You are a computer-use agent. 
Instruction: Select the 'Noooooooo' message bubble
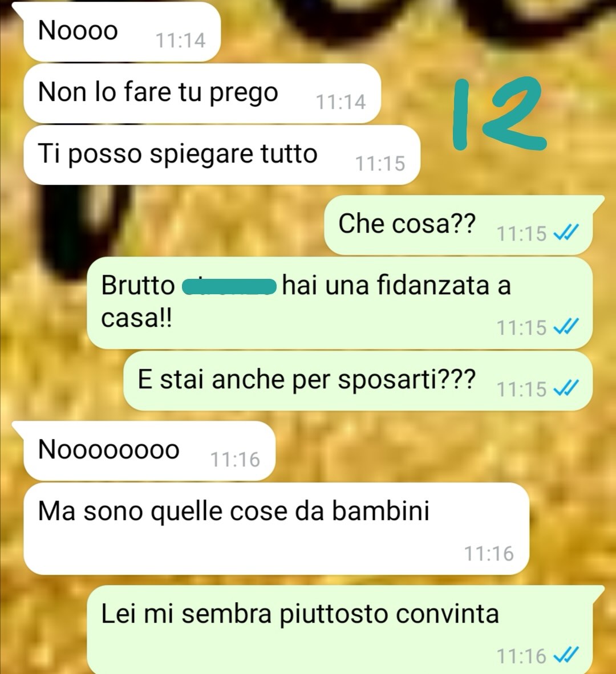[149, 450]
